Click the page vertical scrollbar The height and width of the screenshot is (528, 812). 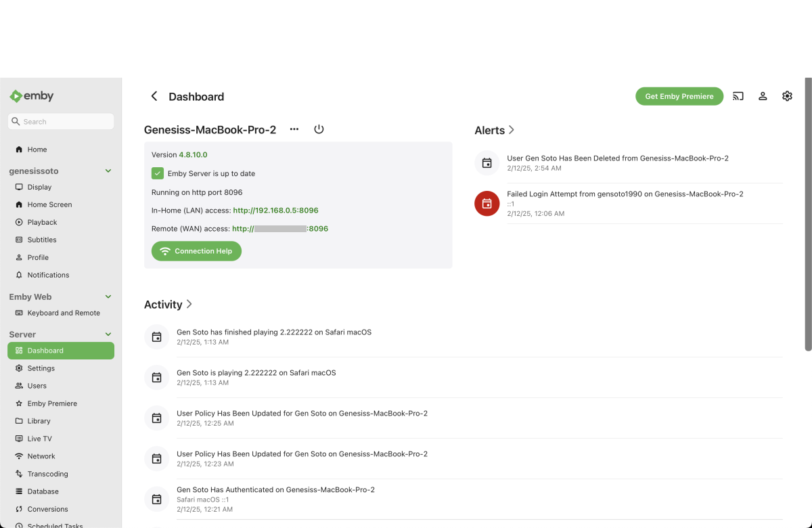coord(808,214)
